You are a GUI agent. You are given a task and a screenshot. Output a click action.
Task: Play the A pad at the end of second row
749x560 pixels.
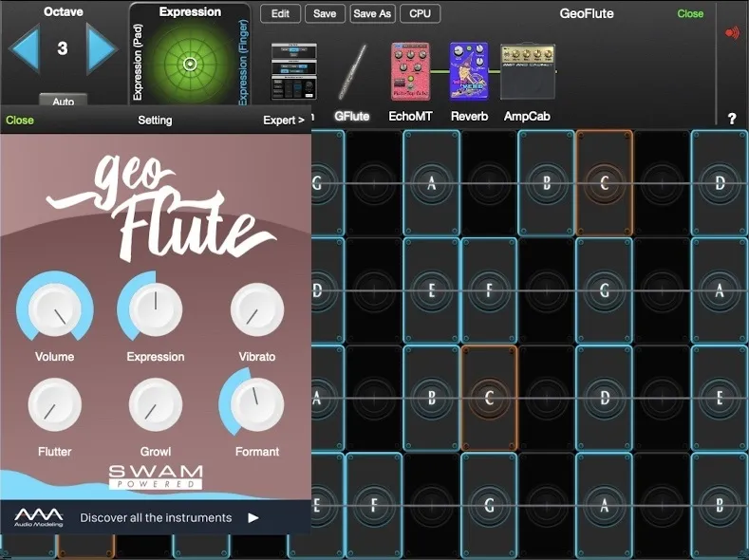click(720, 290)
